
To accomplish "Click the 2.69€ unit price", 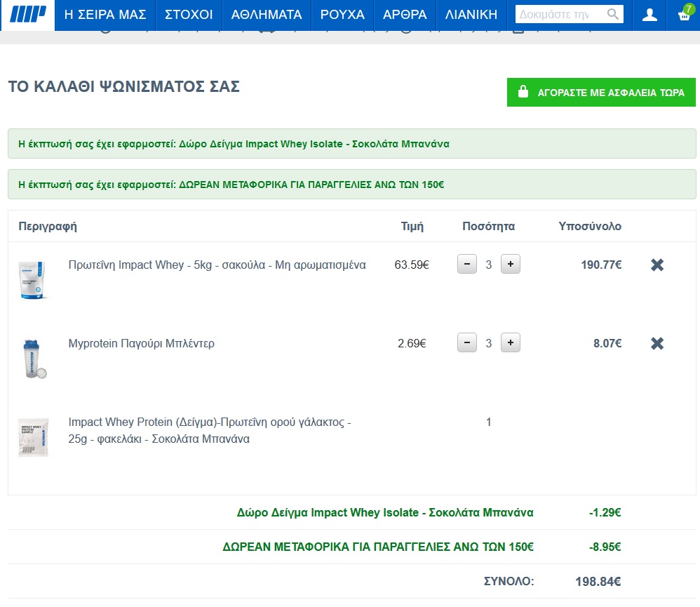I will [x=412, y=343].
